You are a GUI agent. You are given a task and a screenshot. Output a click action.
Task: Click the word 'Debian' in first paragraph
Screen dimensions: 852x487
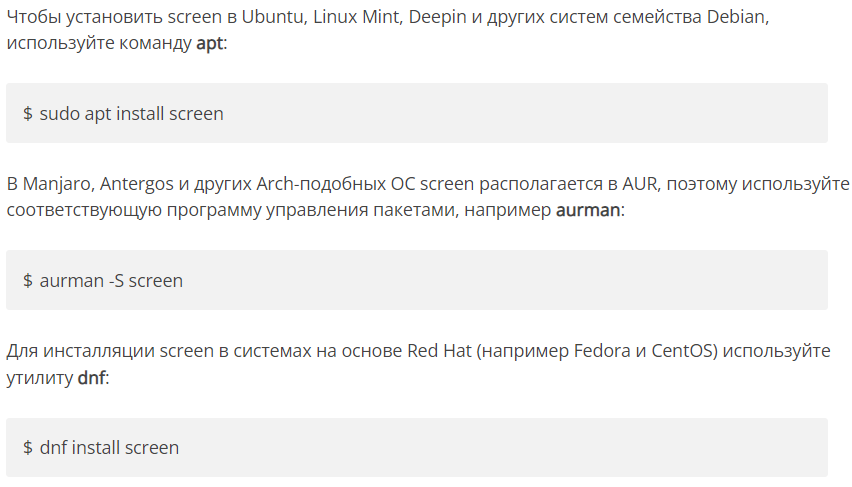tap(736, 17)
